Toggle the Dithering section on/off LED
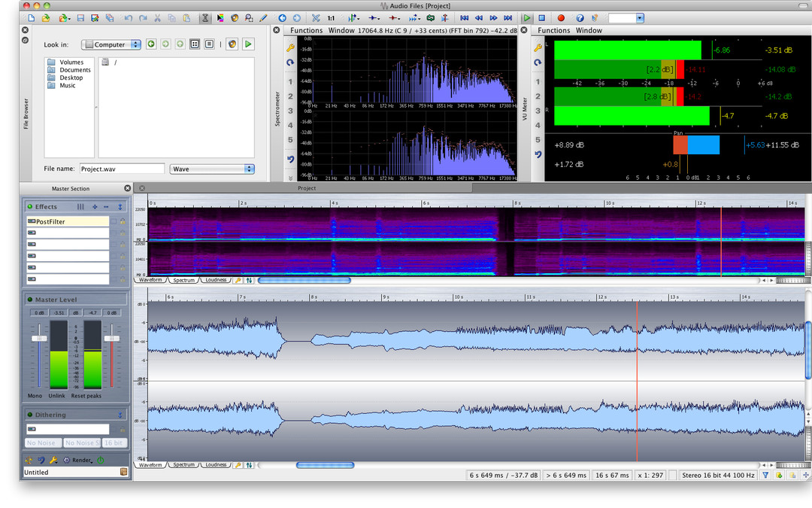This screenshot has width=812, height=508. (30, 415)
